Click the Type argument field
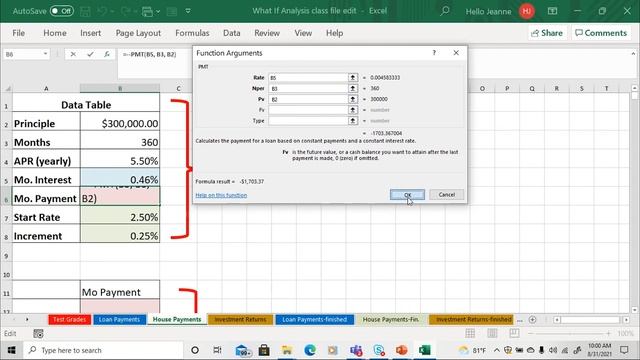The width and height of the screenshot is (640, 360). coord(308,121)
